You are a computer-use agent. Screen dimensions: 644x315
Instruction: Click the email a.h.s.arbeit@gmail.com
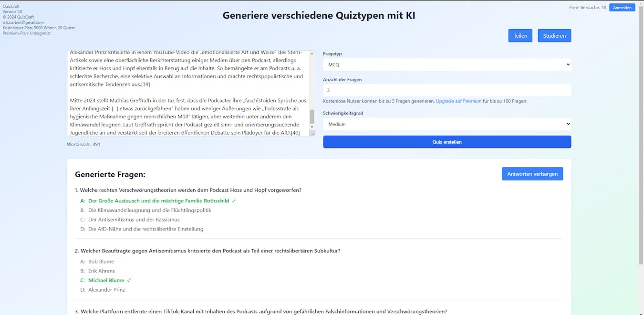click(23, 22)
